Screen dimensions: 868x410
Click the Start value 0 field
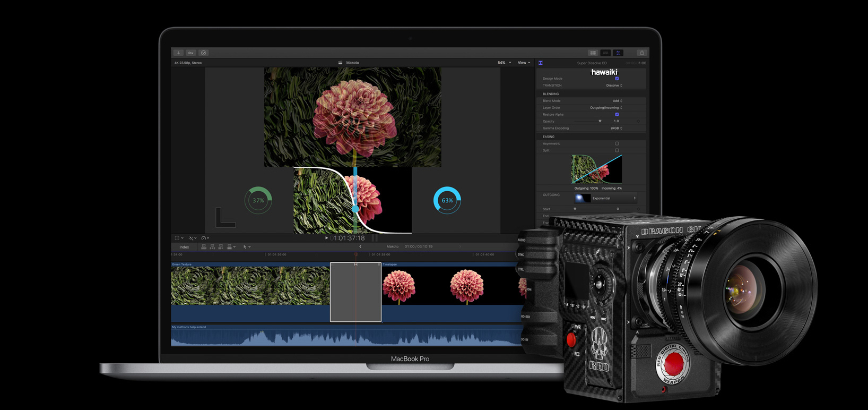coord(618,209)
